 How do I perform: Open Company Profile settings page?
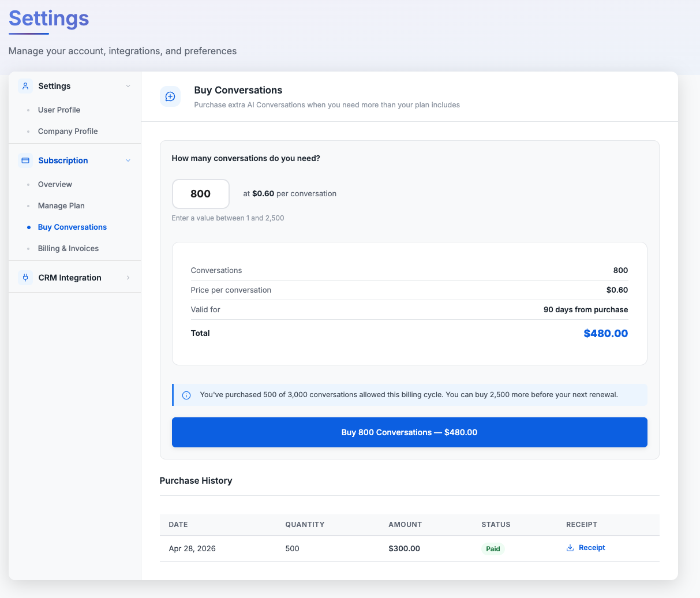click(68, 131)
